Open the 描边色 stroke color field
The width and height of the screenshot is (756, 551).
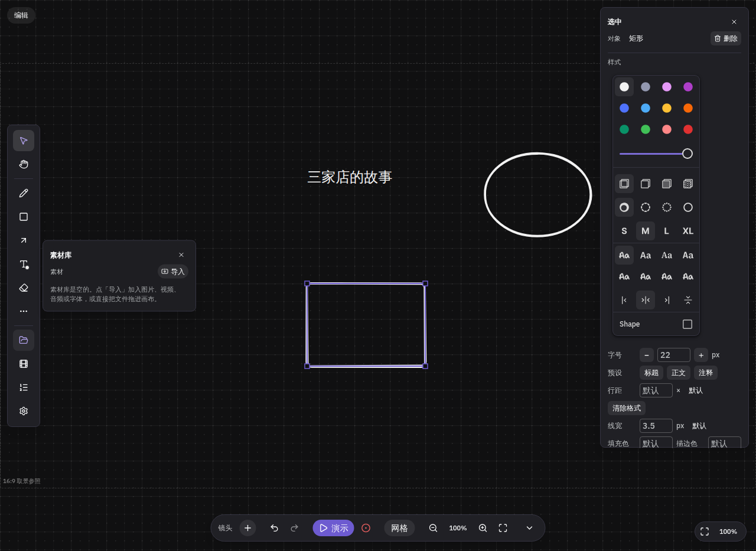(725, 444)
